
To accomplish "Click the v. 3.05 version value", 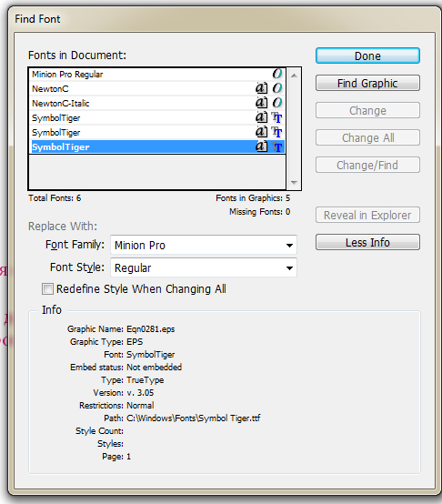I will point(140,393).
